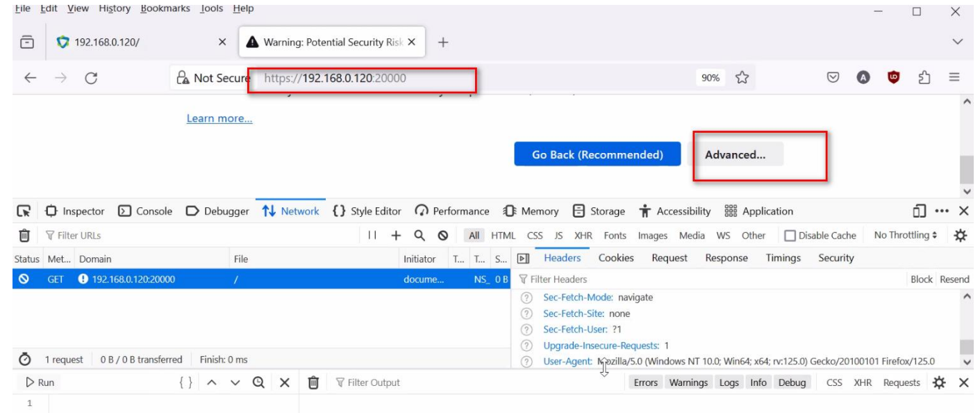Clear the network request log with trash icon

[24, 236]
